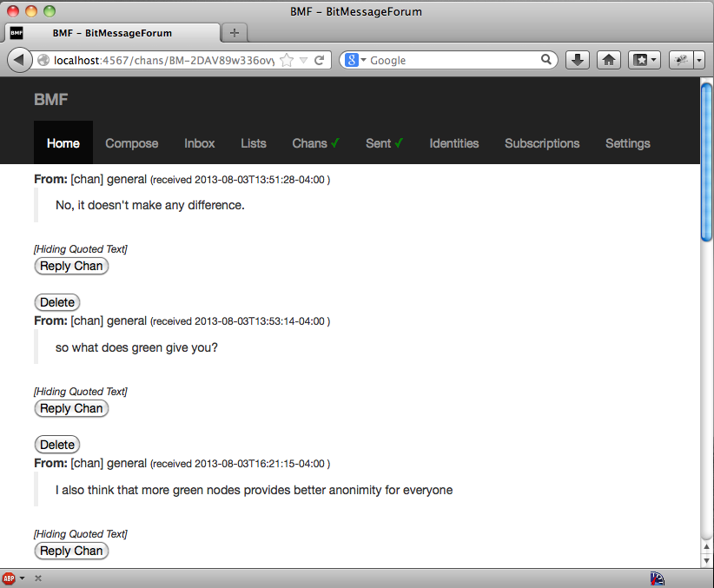Delete the 'No, it doesn't make any difference' message

[57, 302]
